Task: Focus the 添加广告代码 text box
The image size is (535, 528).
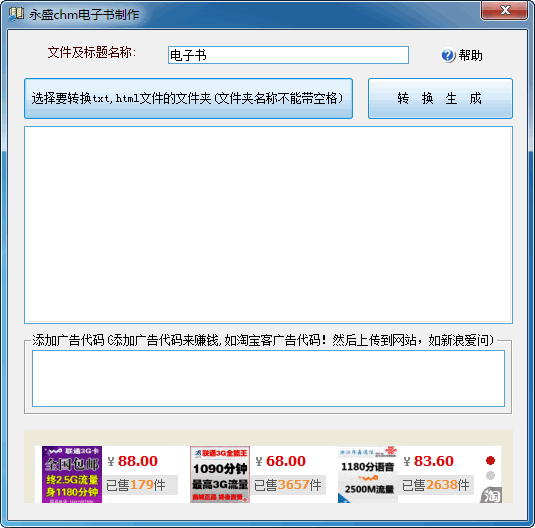Action: point(268,379)
